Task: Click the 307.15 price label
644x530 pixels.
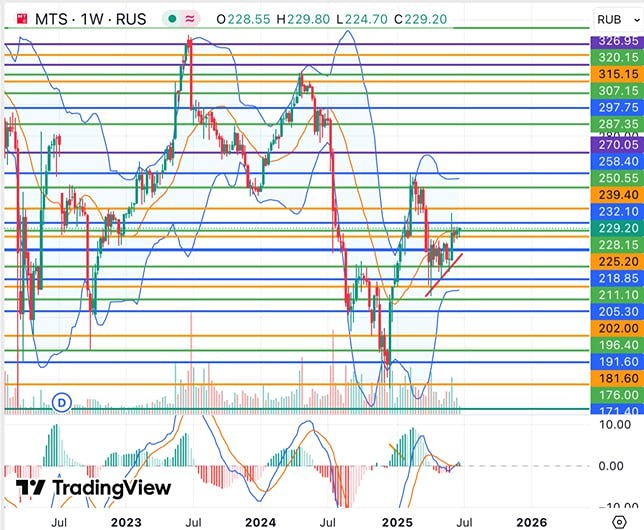Action: (x=617, y=91)
